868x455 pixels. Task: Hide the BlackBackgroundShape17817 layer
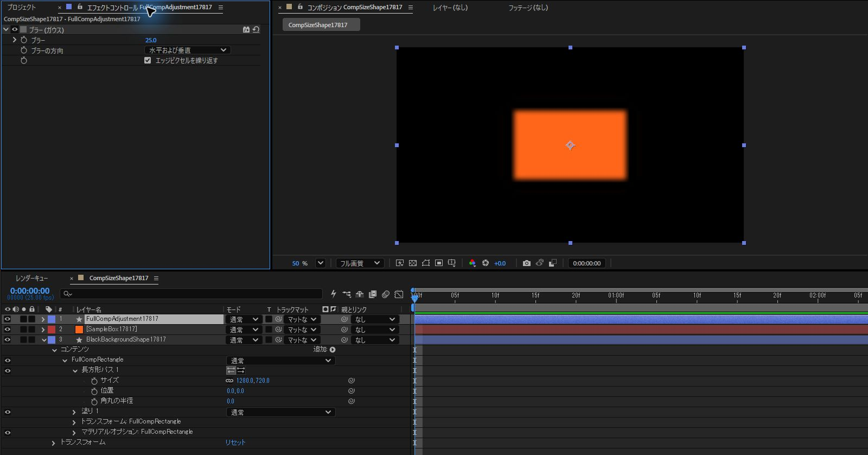coord(8,340)
